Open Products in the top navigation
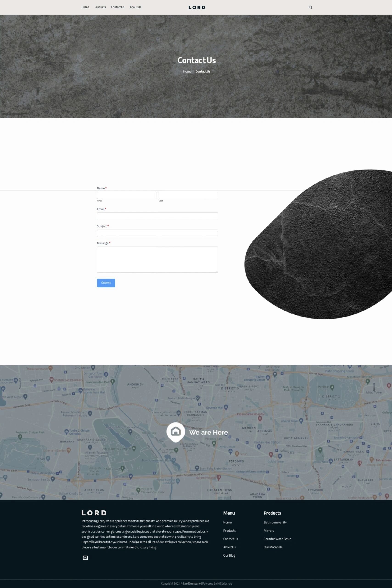This screenshot has height=588, width=392. (100, 7)
